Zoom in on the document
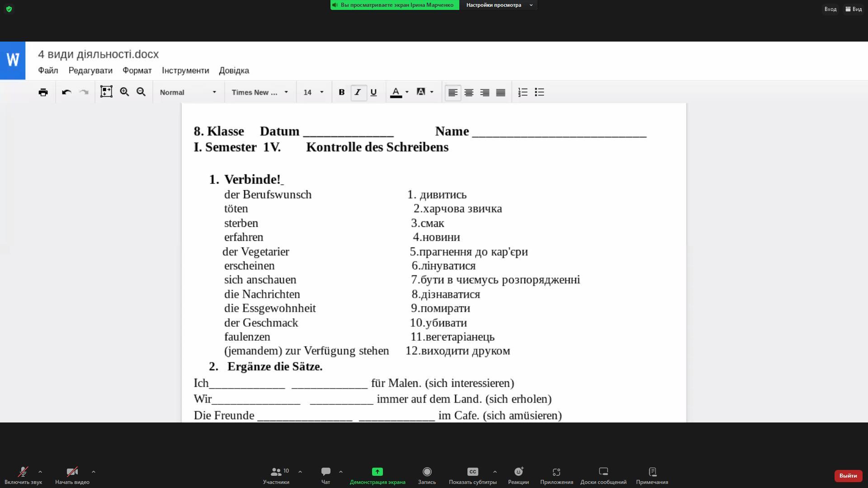Viewport: 868px width, 488px height. pyautogui.click(x=124, y=92)
